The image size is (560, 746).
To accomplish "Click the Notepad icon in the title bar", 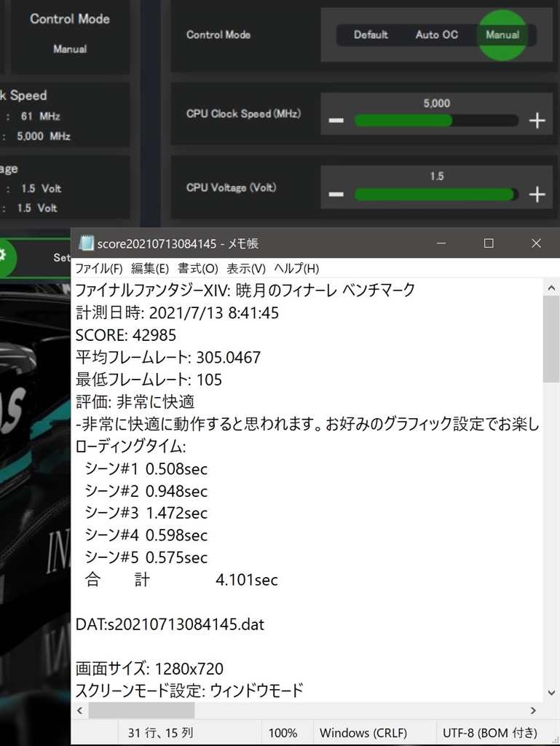I will pyautogui.click(x=86, y=243).
